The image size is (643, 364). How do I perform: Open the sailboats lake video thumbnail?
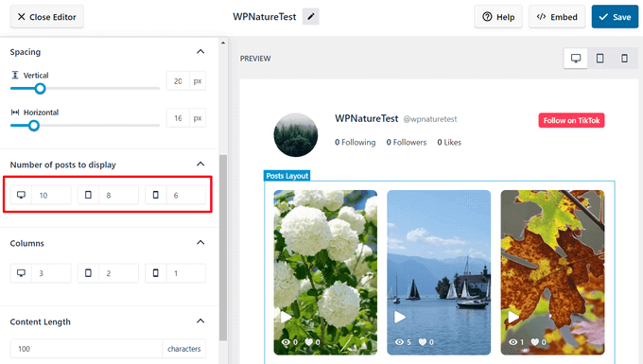pos(439,272)
